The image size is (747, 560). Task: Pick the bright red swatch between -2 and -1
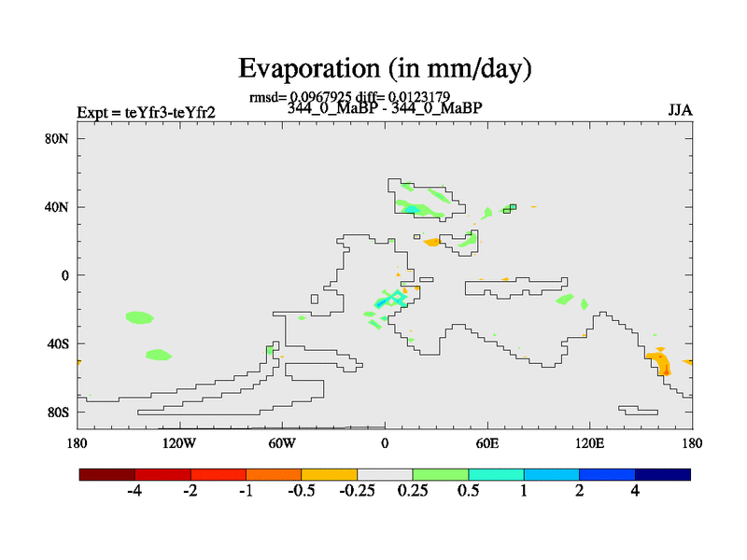pos(218,474)
